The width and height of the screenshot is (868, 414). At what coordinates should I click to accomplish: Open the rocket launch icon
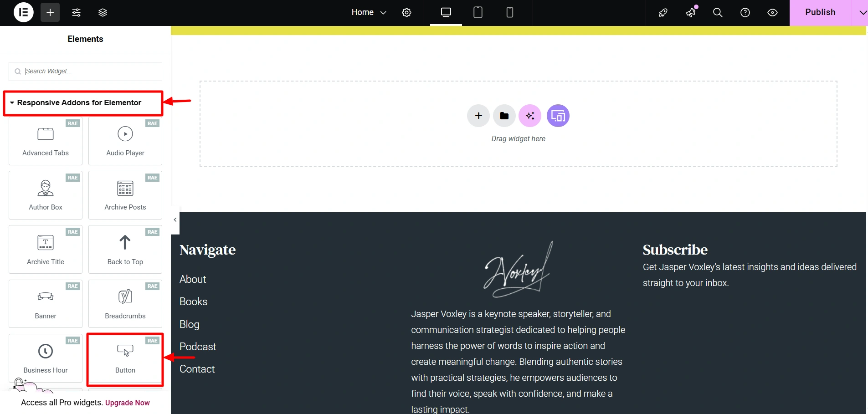point(663,12)
